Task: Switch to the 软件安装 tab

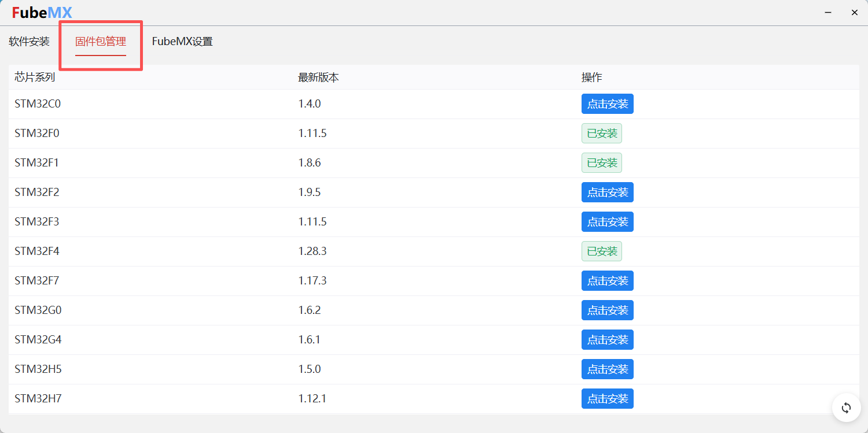Action: pos(30,42)
